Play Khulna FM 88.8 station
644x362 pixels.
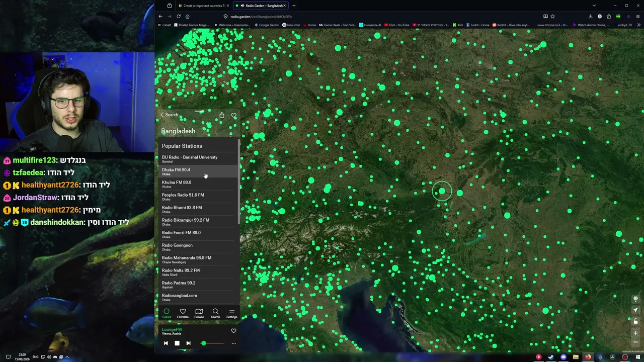pos(198,184)
